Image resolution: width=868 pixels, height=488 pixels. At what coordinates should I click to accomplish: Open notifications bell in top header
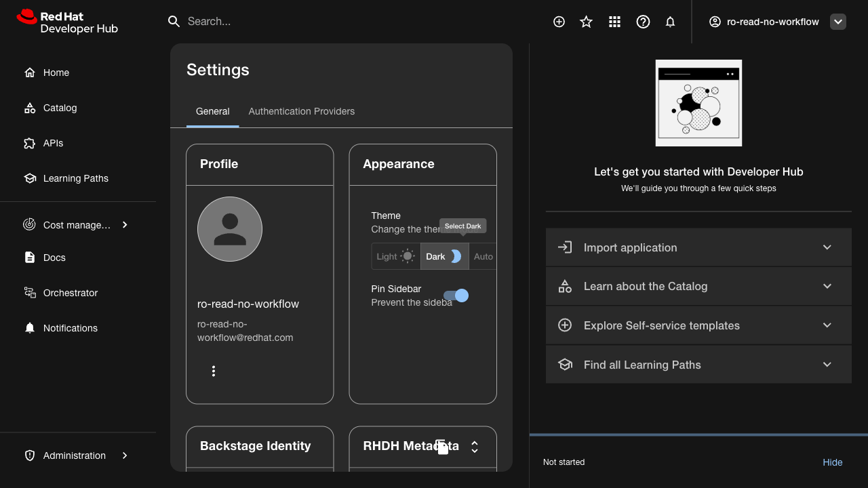coord(670,22)
